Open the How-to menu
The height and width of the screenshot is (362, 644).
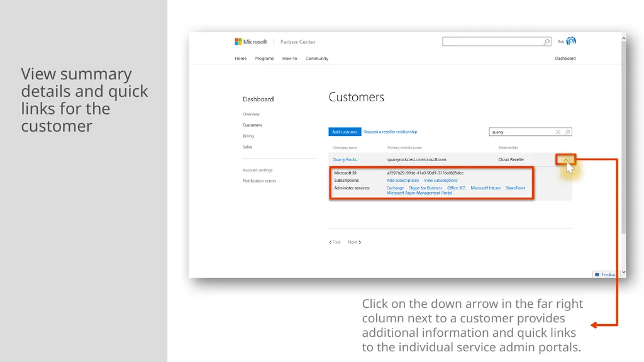pyautogui.click(x=289, y=59)
